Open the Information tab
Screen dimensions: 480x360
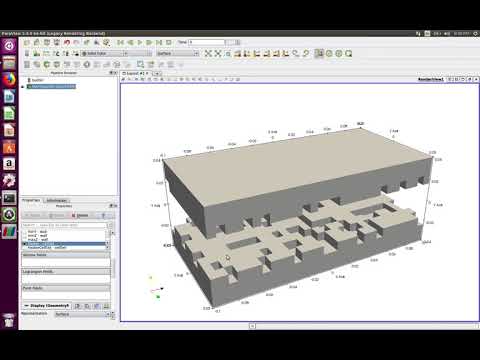[57, 200]
